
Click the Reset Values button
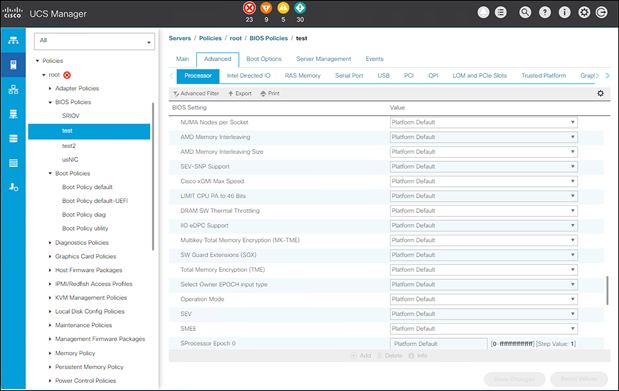(x=579, y=379)
